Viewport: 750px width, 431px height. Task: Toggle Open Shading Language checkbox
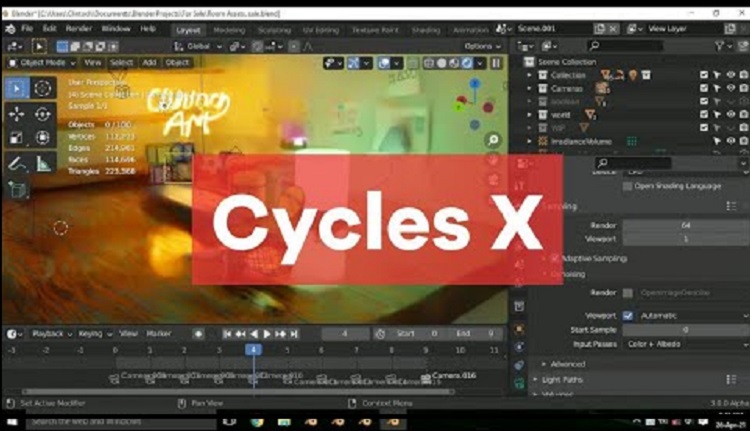[x=627, y=185]
